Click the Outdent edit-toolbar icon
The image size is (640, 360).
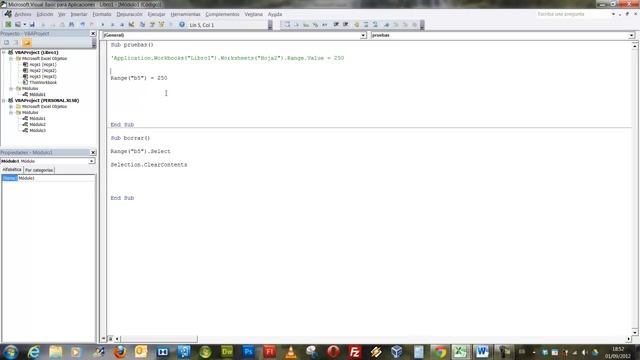click(346, 24)
